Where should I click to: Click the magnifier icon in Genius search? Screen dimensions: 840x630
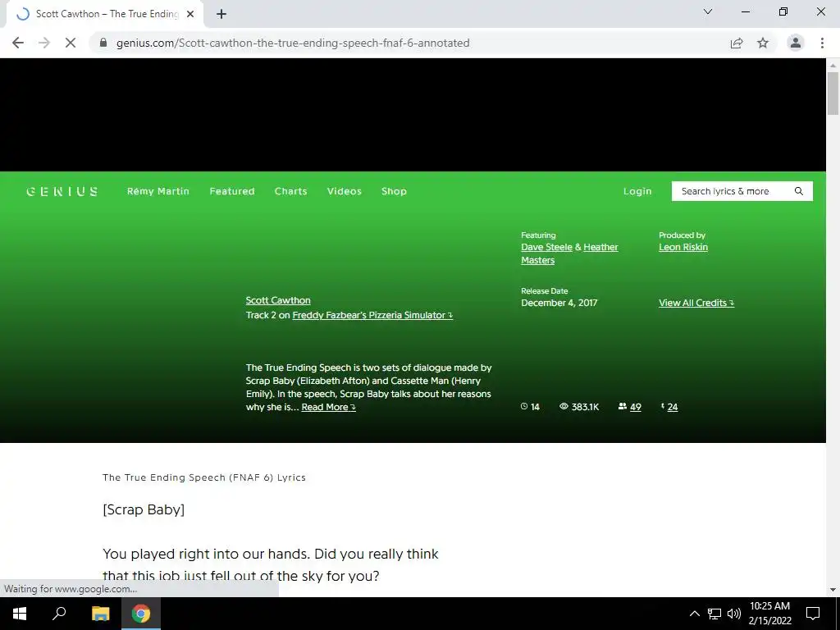(x=799, y=191)
